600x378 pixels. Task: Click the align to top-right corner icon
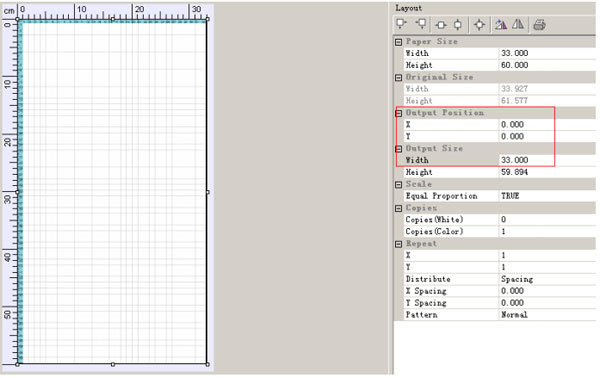pos(421,24)
